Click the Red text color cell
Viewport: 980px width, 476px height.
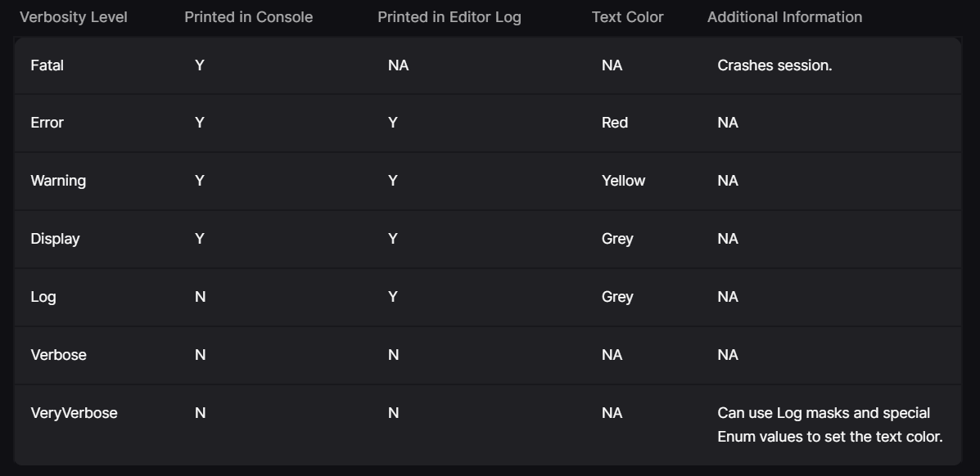point(614,123)
